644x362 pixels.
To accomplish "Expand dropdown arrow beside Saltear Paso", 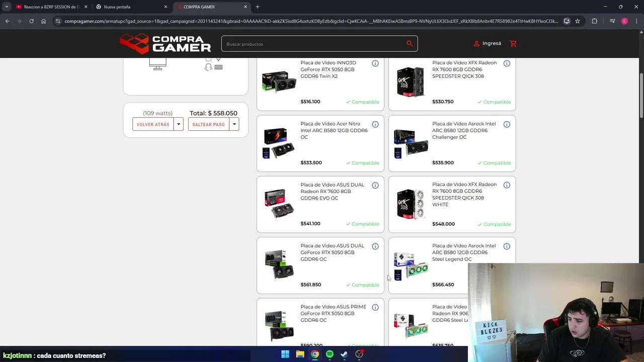I will [234, 124].
